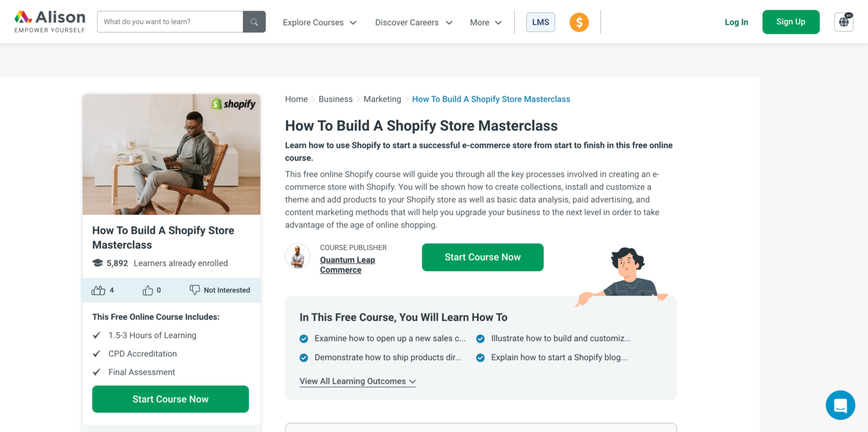Click the Not Interested thumbs-down icon
This screenshot has height=432, width=868.
[194, 290]
